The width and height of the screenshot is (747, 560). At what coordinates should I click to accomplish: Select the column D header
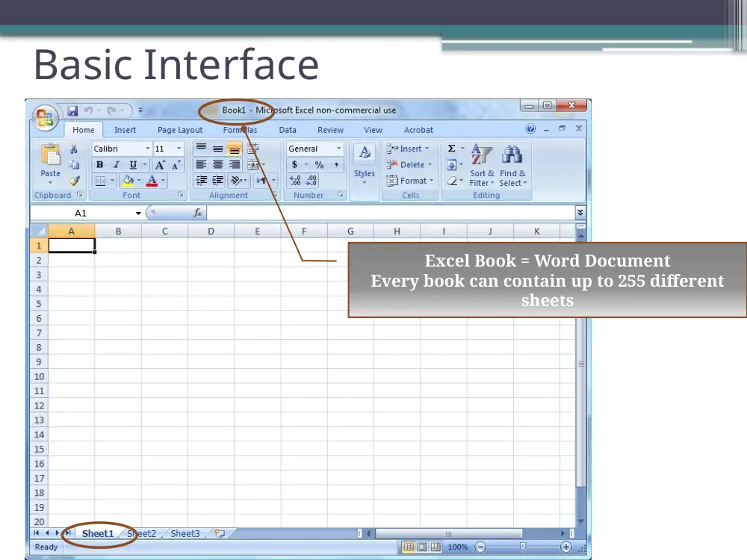click(211, 231)
